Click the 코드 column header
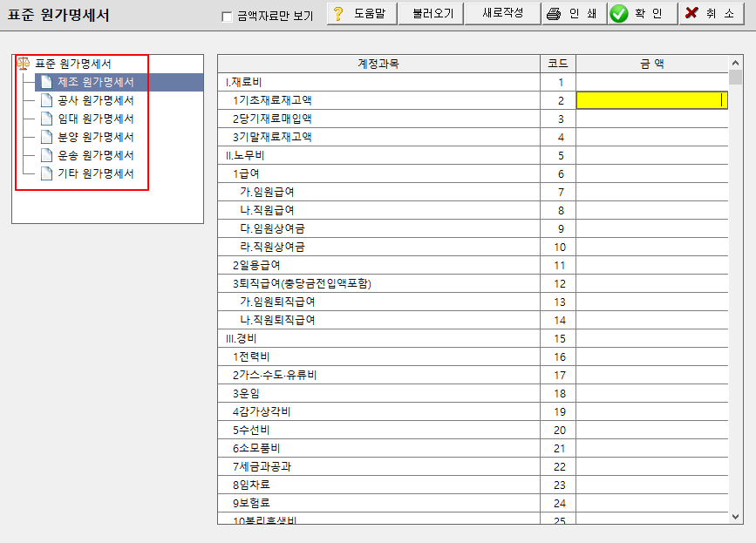 point(558,64)
